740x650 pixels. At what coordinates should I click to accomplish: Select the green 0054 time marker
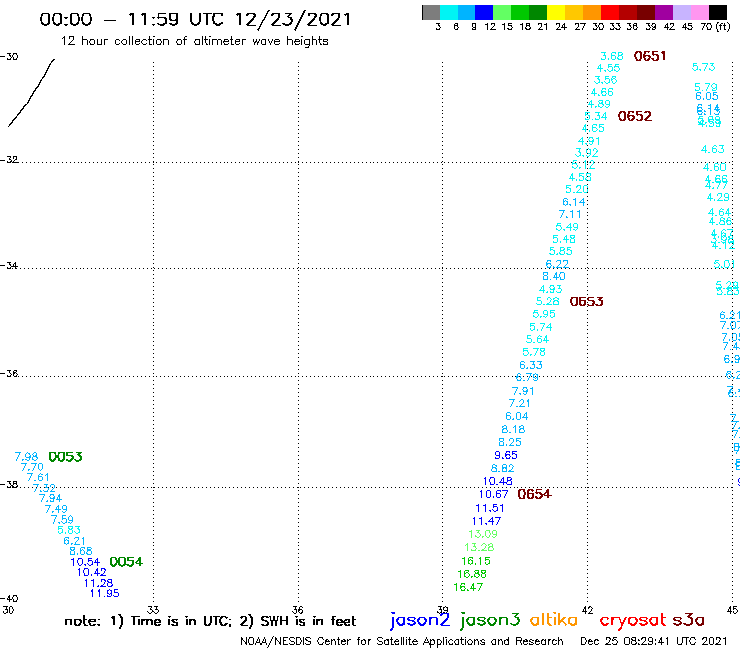pos(126,562)
